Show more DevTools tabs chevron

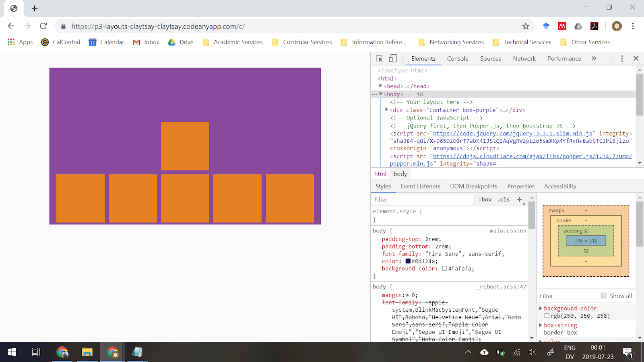[594, 59]
